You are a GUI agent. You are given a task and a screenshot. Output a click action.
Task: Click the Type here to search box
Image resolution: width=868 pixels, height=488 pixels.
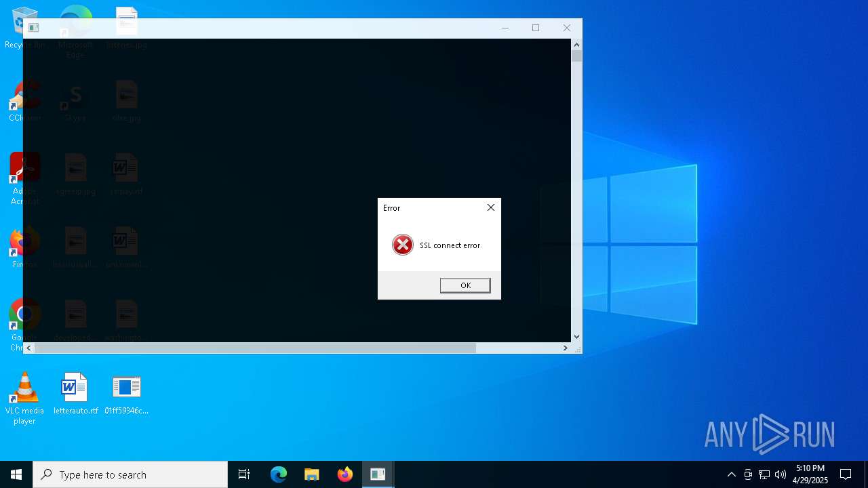click(x=130, y=474)
